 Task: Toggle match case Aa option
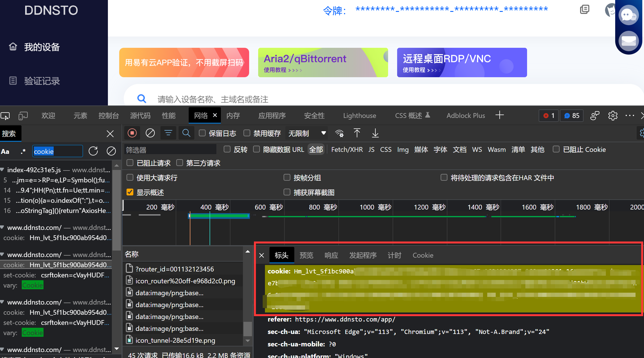coord(5,151)
